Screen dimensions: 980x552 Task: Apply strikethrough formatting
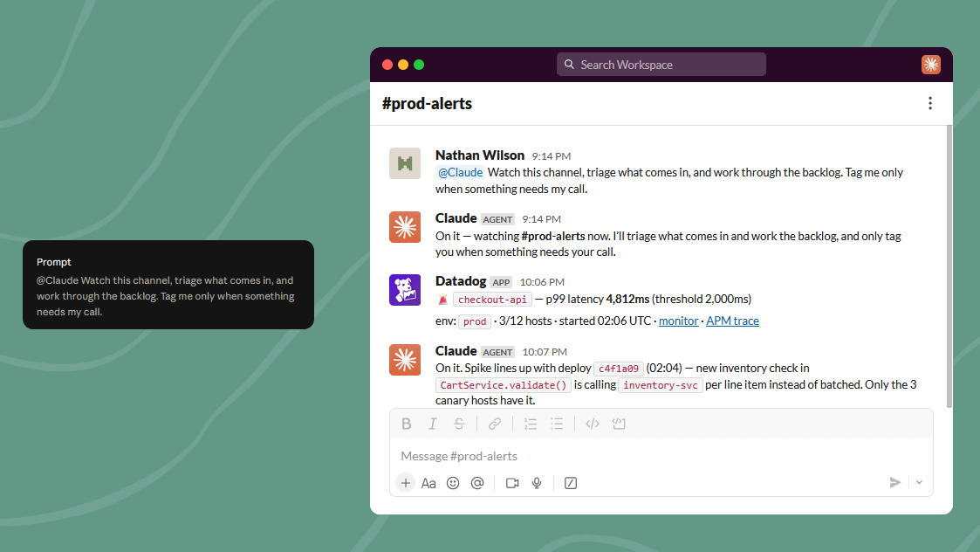459,424
